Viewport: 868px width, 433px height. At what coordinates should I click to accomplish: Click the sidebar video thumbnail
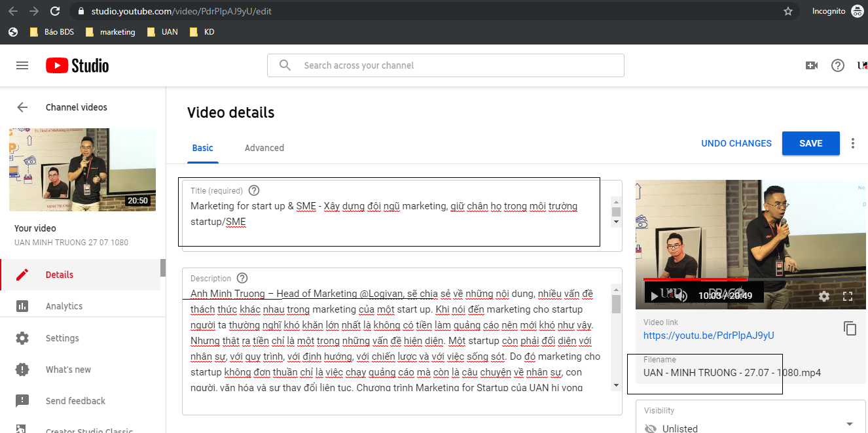(82, 169)
